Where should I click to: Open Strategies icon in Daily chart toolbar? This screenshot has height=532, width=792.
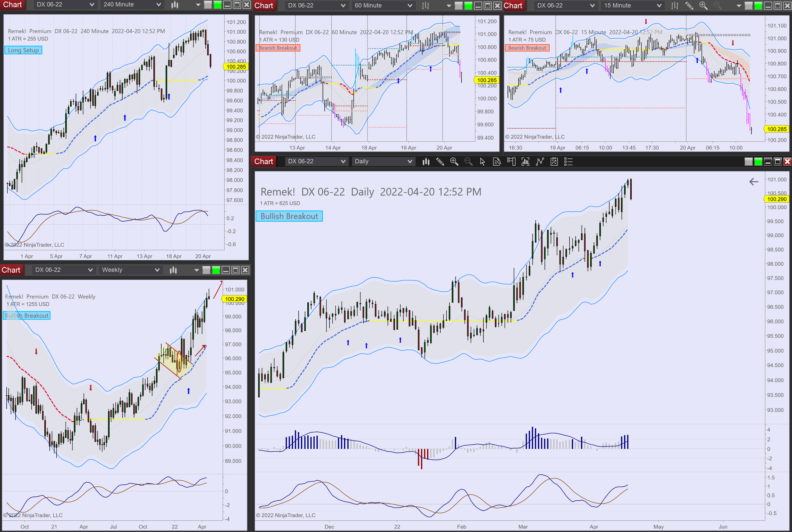point(540,162)
